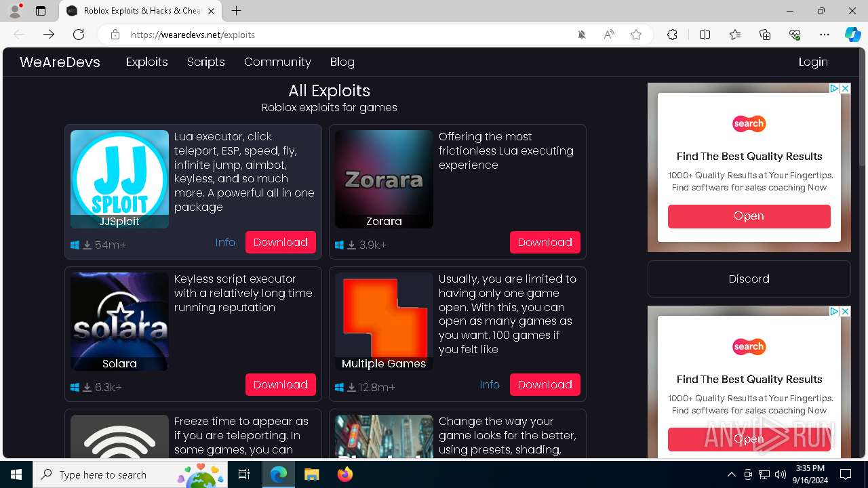Open the Edge profile avatar icon
This screenshot has height=488, width=868.
[x=15, y=11]
